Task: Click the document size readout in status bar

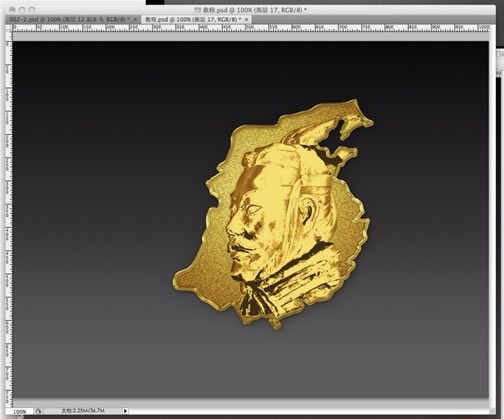Action: 82,411
